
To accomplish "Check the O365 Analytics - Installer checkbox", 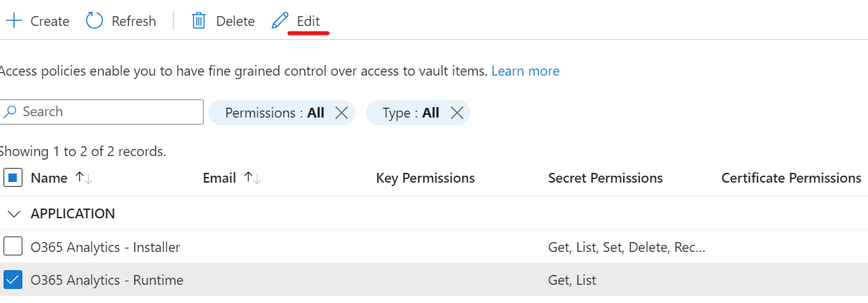I will click(x=13, y=246).
